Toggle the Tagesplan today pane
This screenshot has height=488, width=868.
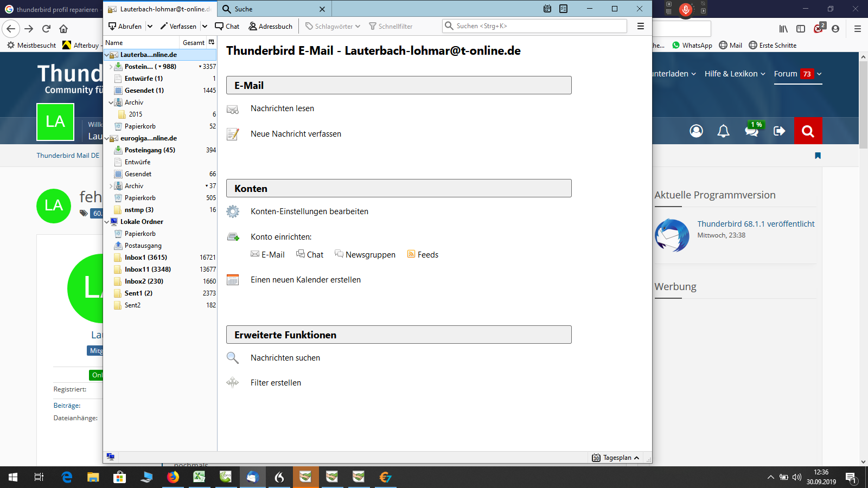tap(616, 458)
